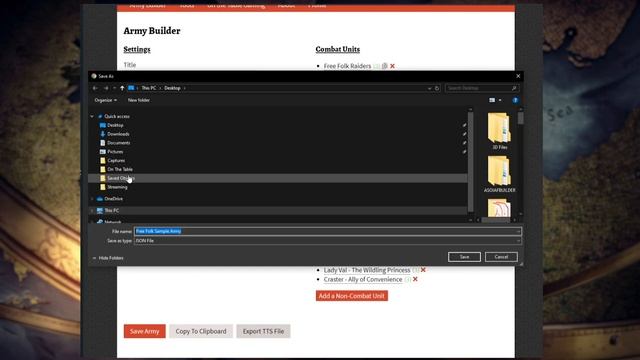Click the pin icon beside Pictures
This screenshot has height=360, width=640.
pyautogui.click(x=464, y=152)
